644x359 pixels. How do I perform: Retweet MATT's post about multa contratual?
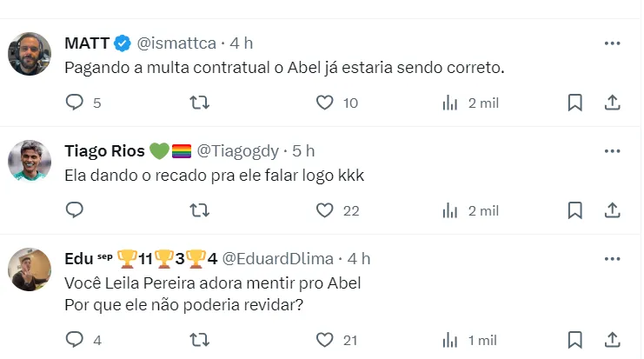tap(199, 103)
